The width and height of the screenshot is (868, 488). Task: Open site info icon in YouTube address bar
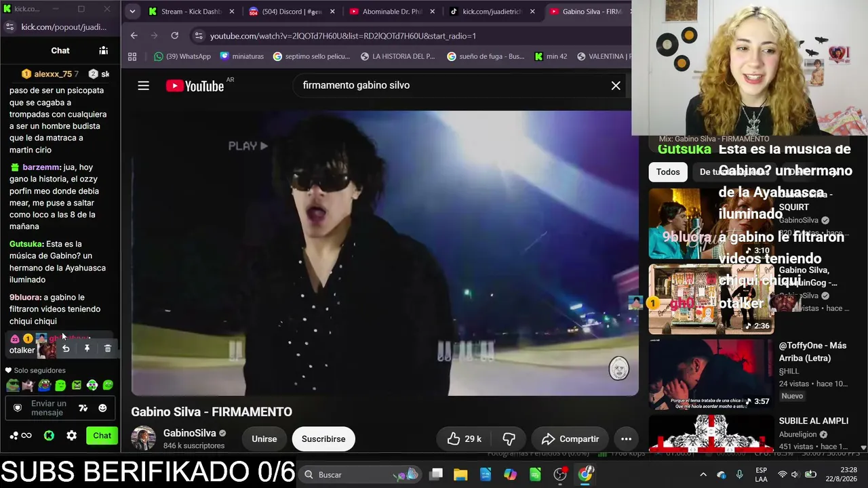pos(198,36)
